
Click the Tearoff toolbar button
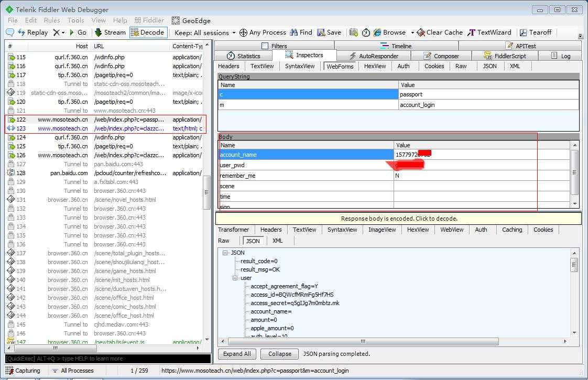[536, 32]
